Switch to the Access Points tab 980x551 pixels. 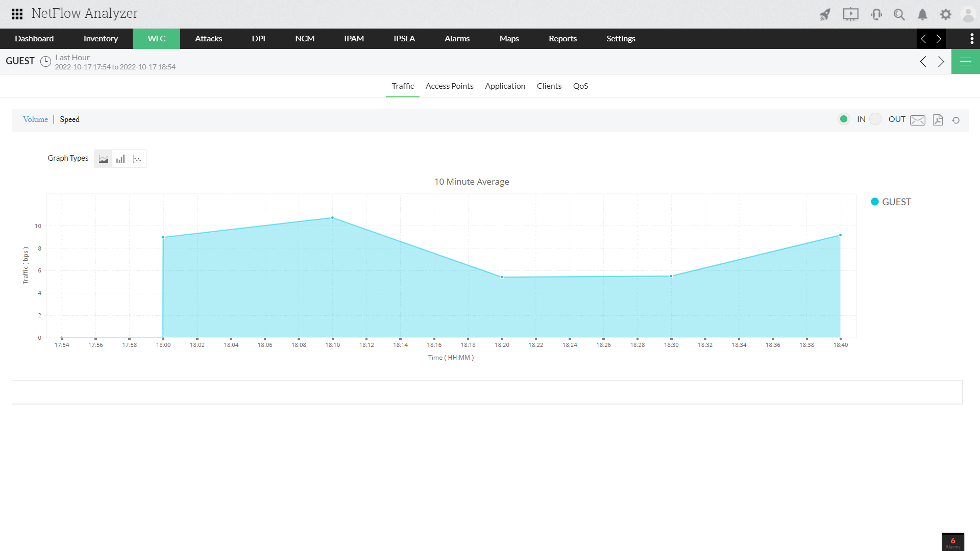[449, 86]
